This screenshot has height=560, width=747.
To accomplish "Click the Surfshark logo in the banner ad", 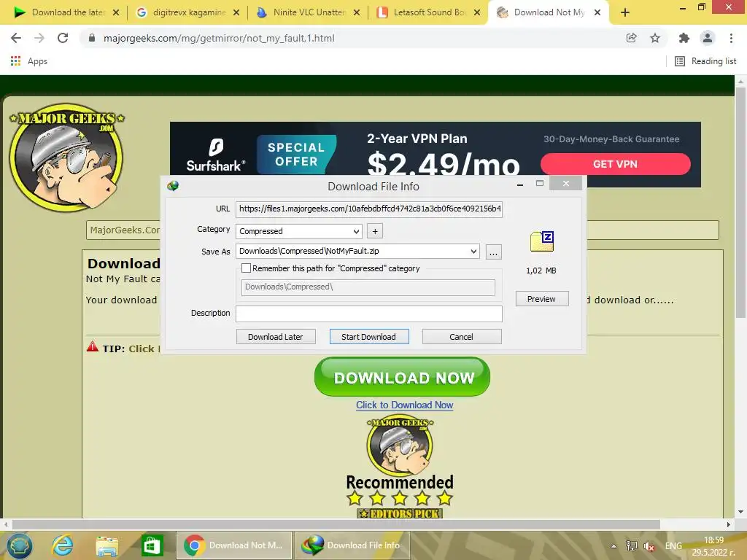I will pyautogui.click(x=215, y=155).
